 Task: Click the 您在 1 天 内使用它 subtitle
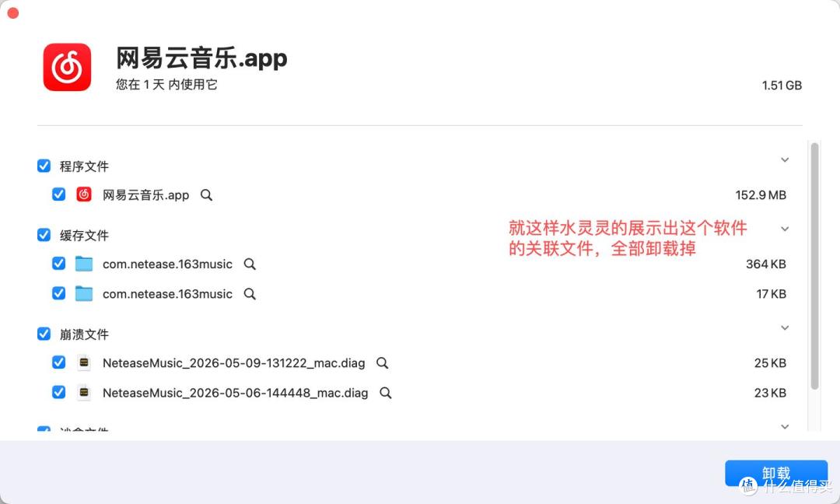coord(166,85)
